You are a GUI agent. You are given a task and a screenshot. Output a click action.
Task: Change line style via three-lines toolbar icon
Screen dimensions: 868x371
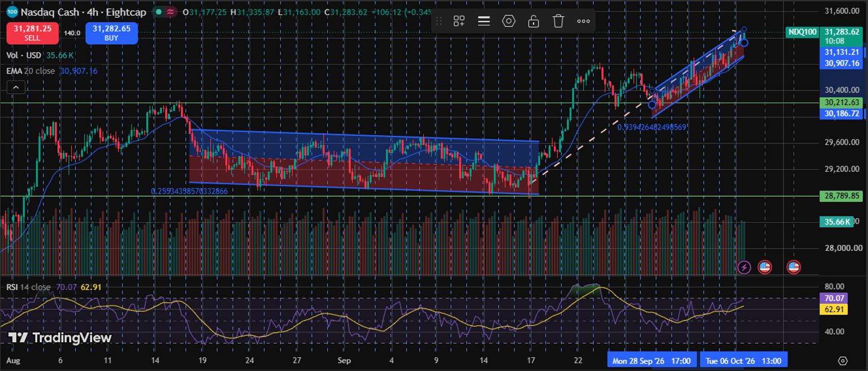pos(484,21)
